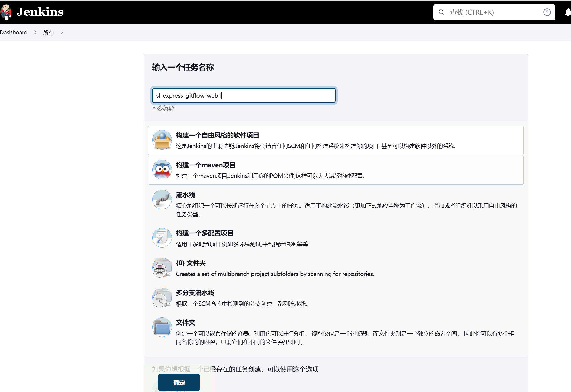Select the multi-configuration tools icon

click(162, 238)
